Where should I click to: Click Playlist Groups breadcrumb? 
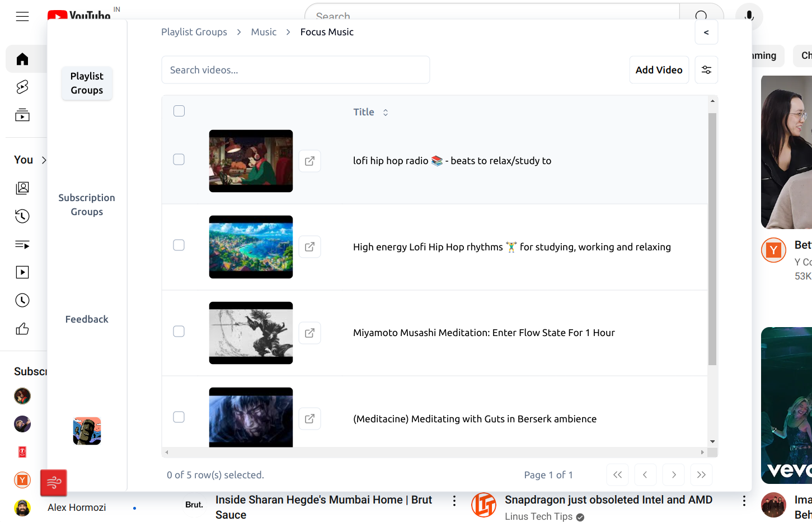(194, 32)
